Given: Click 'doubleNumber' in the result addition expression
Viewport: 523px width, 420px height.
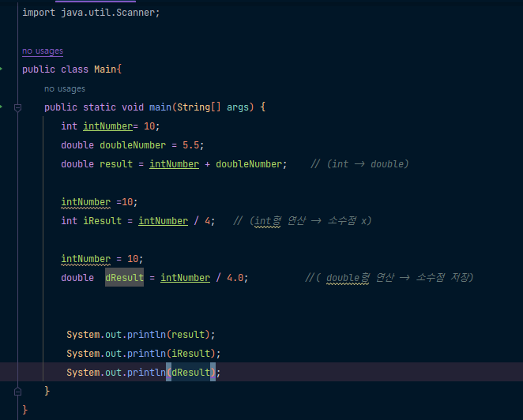Looking at the screenshot, I should point(249,164).
